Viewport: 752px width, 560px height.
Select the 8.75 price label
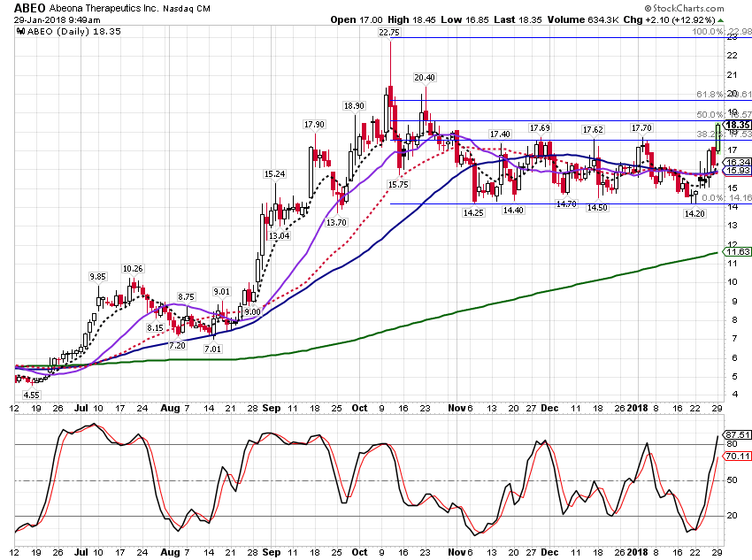(186, 296)
